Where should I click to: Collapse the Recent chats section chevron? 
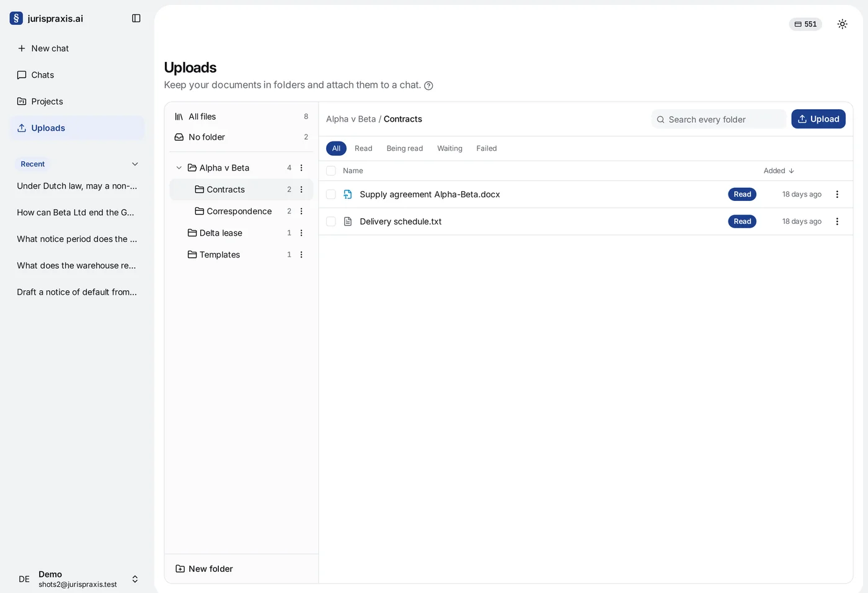pos(135,164)
